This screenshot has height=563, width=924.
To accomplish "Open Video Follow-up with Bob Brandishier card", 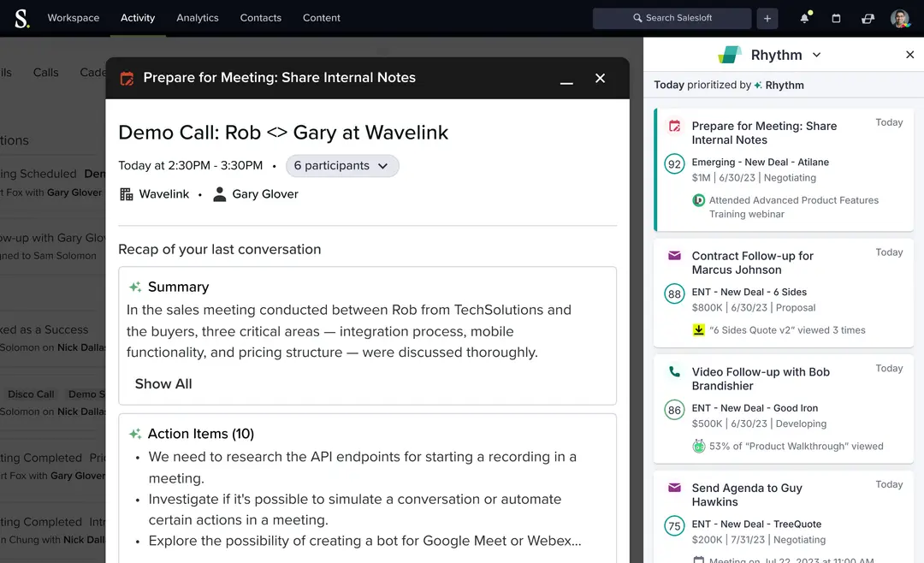I will tap(784, 408).
